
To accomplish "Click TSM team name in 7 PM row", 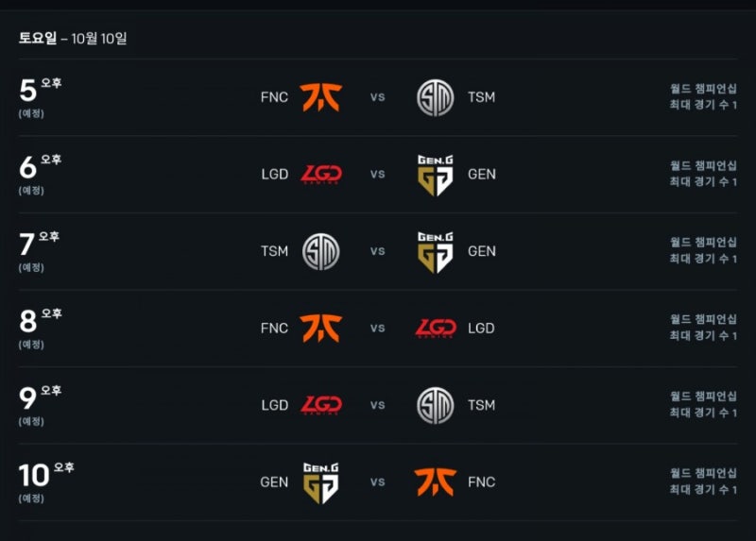I will tap(274, 251).
